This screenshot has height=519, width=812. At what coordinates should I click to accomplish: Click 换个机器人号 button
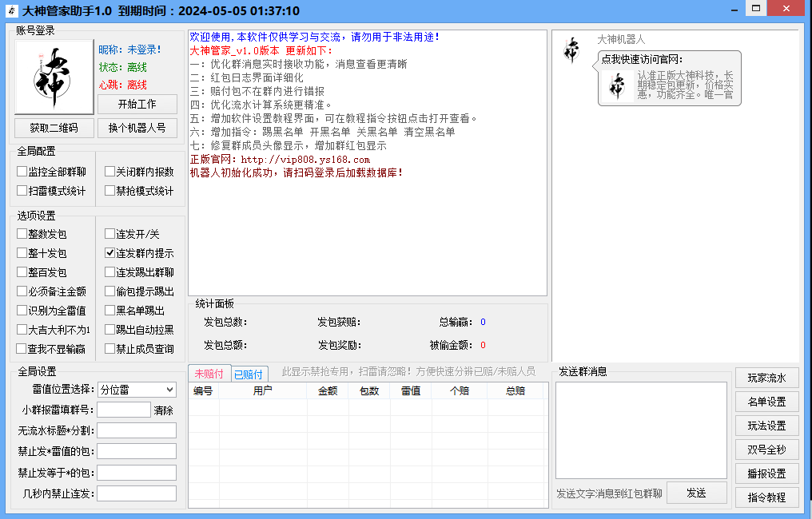[x=137, y=128]
